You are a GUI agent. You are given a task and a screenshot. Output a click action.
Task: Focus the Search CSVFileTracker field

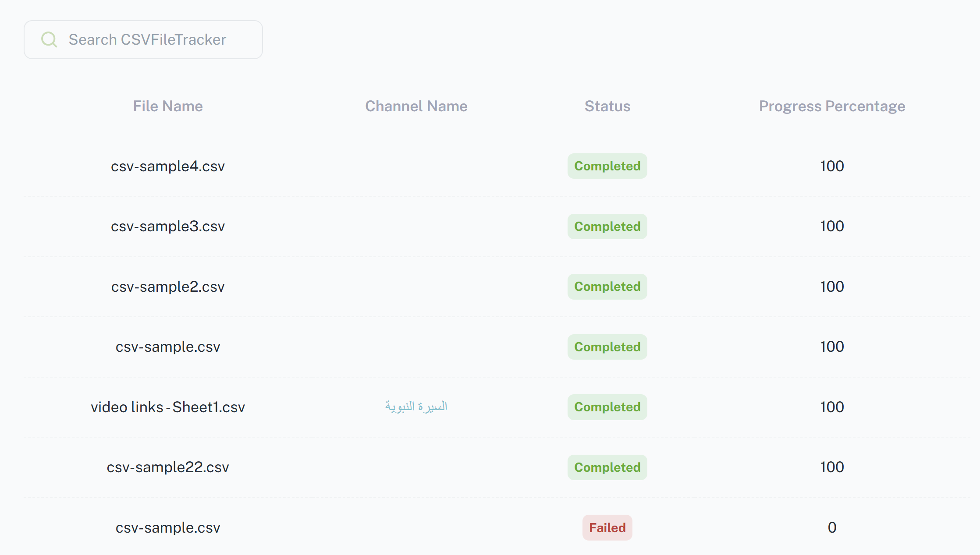coord(147,39)
